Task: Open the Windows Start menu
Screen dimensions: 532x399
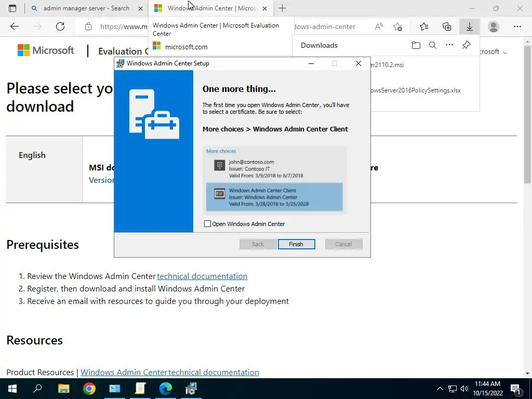Action: pos(12,389)
